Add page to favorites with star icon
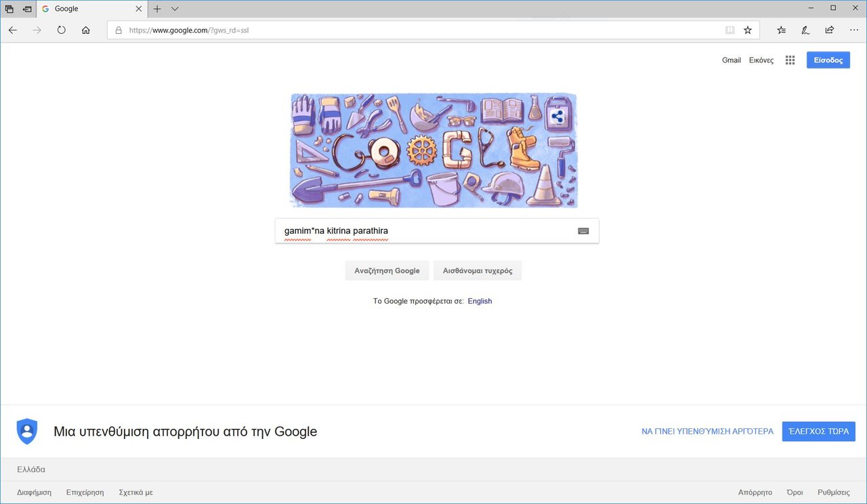Viewport: 867px width, 504px height. (x=748, y=30)
